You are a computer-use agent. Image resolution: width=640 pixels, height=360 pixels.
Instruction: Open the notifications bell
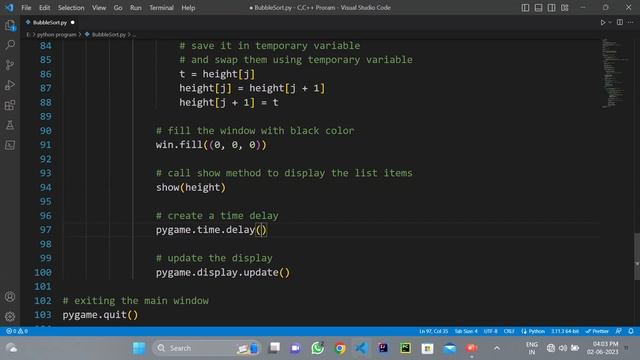click(631, 331)
